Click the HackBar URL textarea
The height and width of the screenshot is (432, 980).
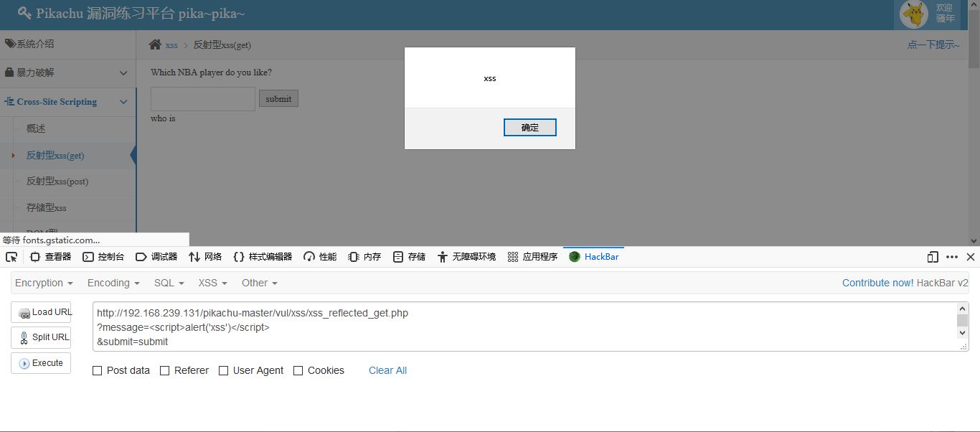[525, 327]
